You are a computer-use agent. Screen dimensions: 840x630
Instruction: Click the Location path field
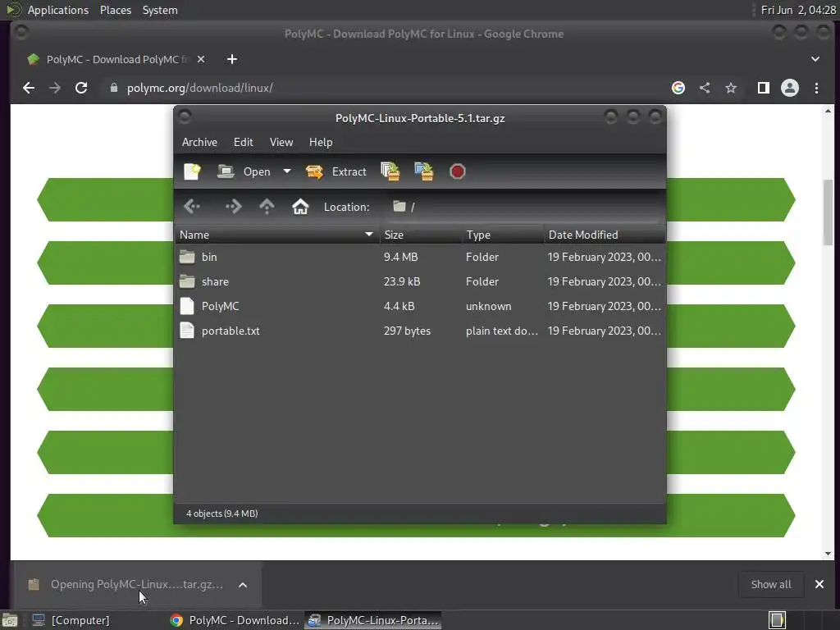523,207
